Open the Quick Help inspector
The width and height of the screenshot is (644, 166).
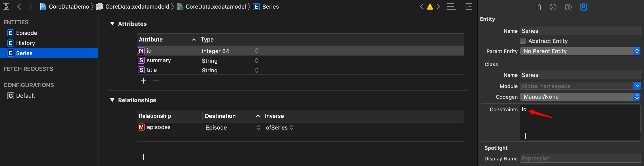pyautogui.click(x=568, y=7)
